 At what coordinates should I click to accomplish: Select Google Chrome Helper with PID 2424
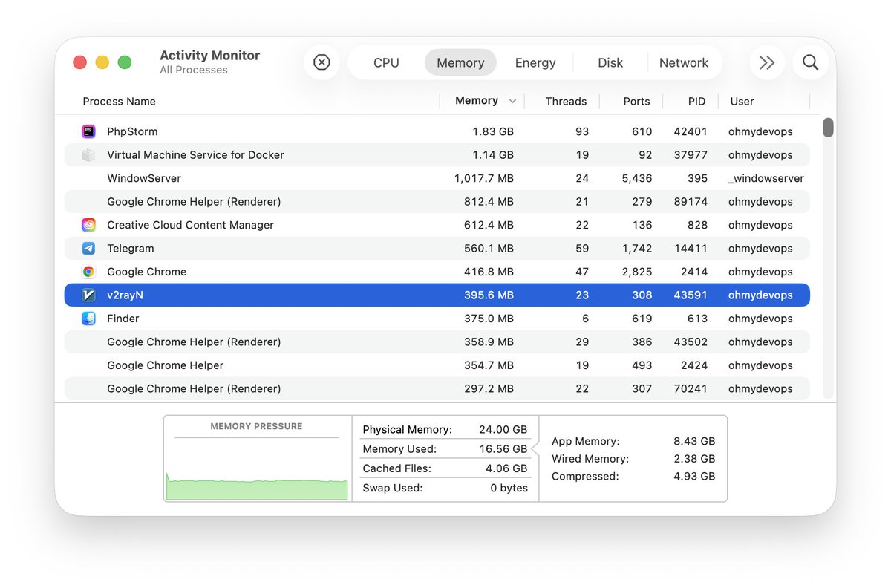pyautogui.click(x=437, y=365)
